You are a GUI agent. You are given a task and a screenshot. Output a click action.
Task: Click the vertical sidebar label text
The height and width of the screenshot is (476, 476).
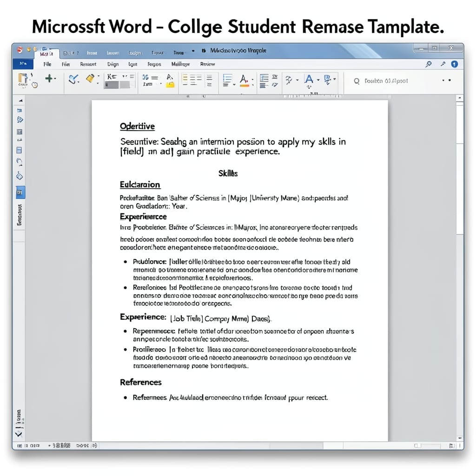coord(20,215)
